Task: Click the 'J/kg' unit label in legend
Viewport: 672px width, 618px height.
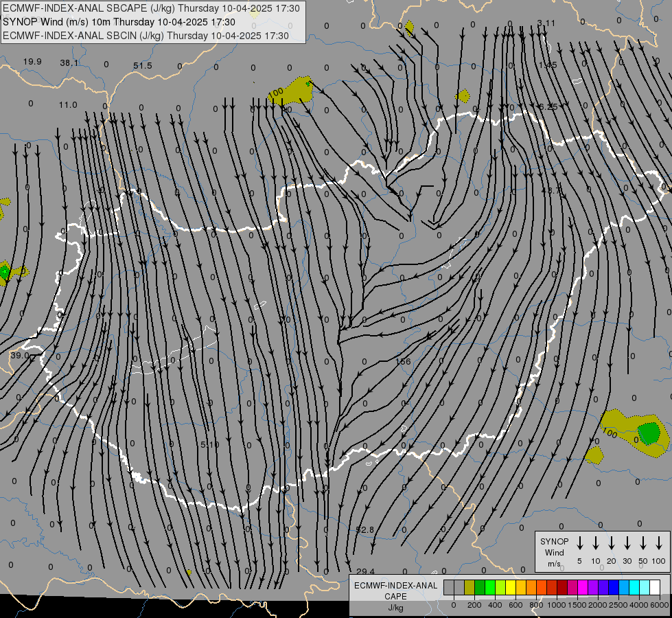Action: point(395,608)
